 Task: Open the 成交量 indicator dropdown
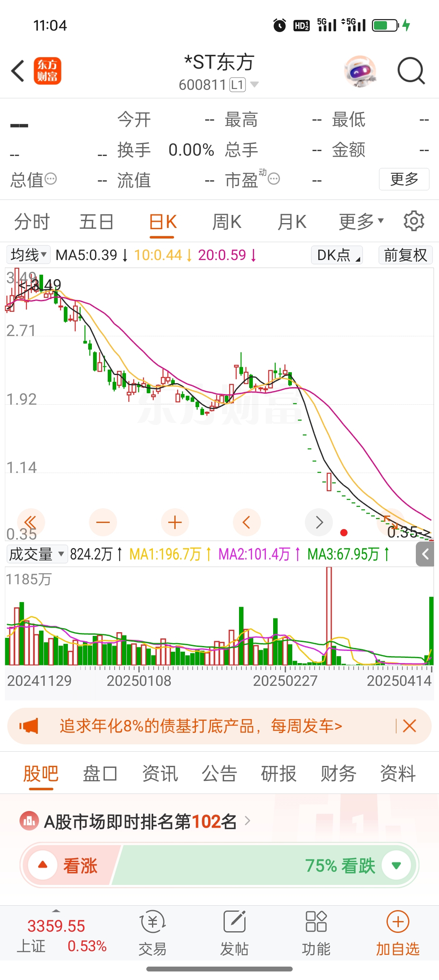[37, 554]
